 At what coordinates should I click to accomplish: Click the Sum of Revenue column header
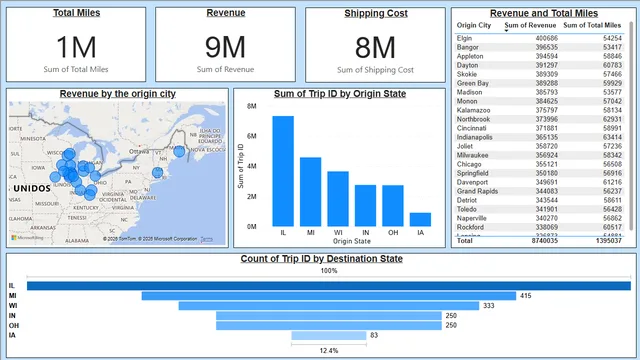click(530, 25)
